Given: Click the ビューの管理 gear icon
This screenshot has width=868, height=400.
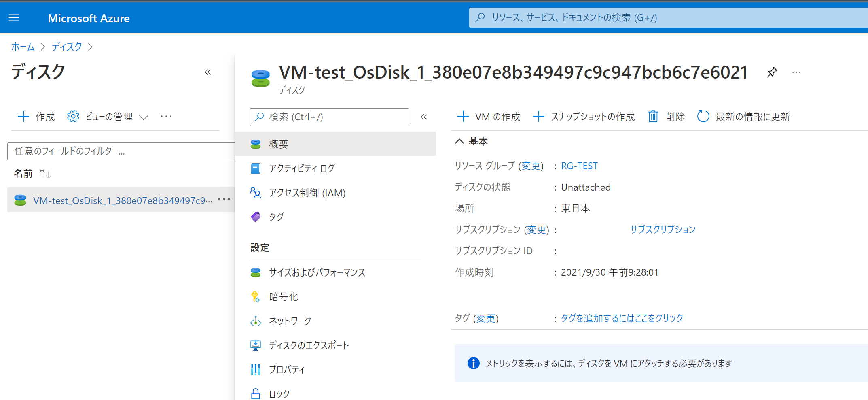Looking at the screenshot, I should tap(73, 117).
